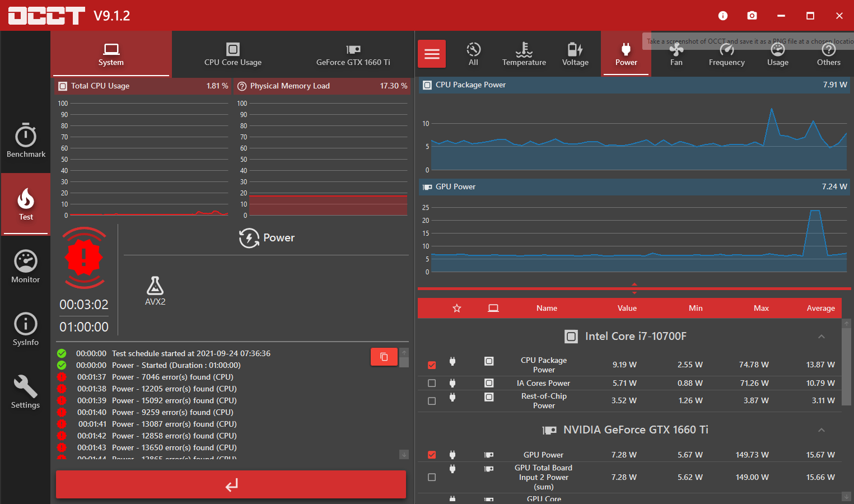
Task: Click the Total CPU Usage header icon
Action: tap(63, 86)
